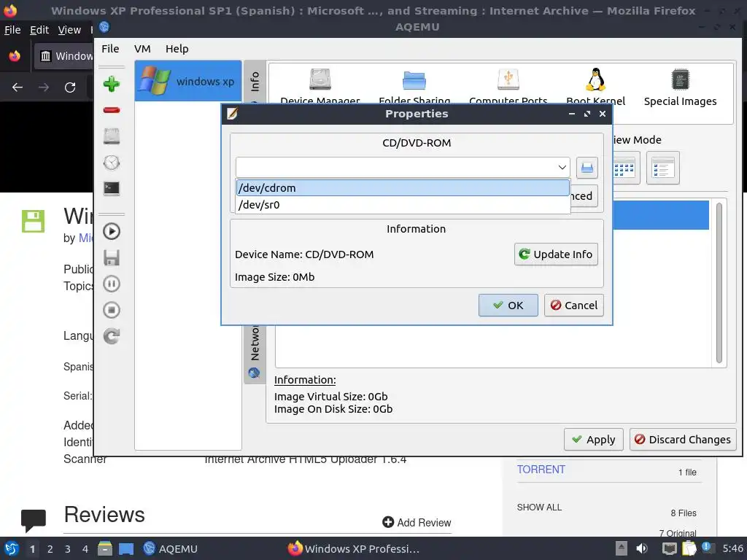Minimize the Properties dialog
Image resolution: width=747 pixels, height=560 pixels.
[x=572, y=114]
